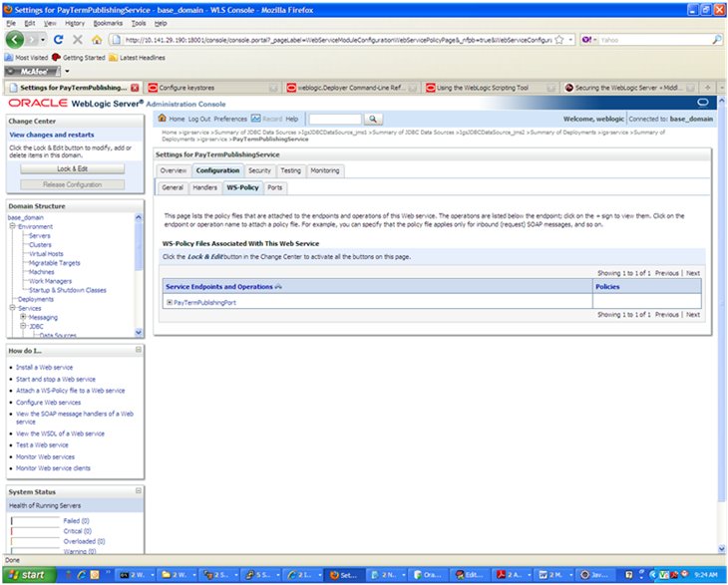Switch to the Testing tab
Viewport: 728px width, 585px height.
tap(290, 170)
